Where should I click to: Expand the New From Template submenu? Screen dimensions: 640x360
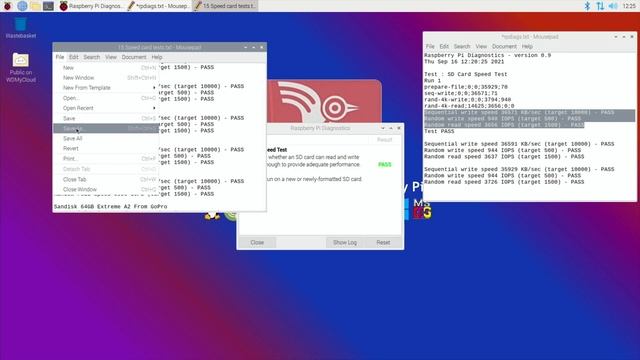pyautogui.click(x=106, y=88)
